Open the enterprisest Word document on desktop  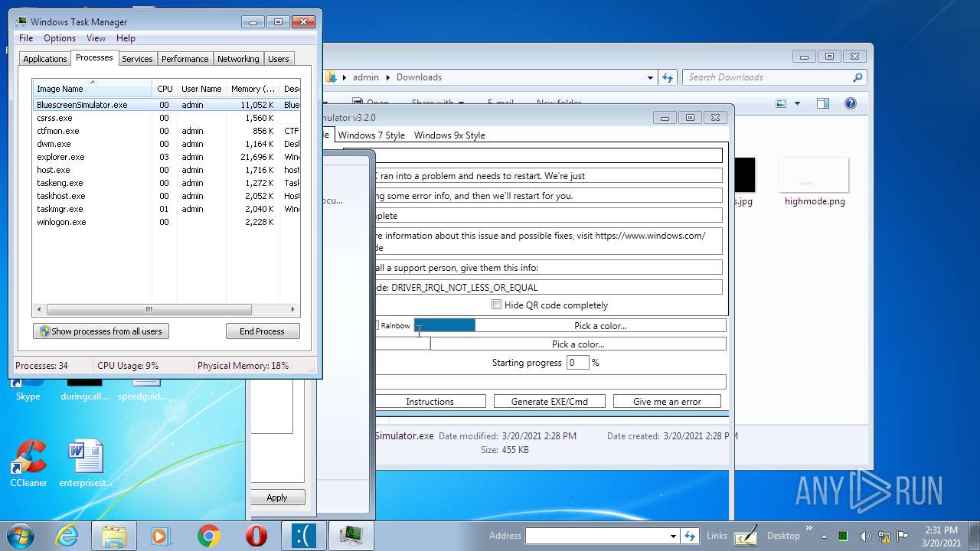[x=86, y=462]
